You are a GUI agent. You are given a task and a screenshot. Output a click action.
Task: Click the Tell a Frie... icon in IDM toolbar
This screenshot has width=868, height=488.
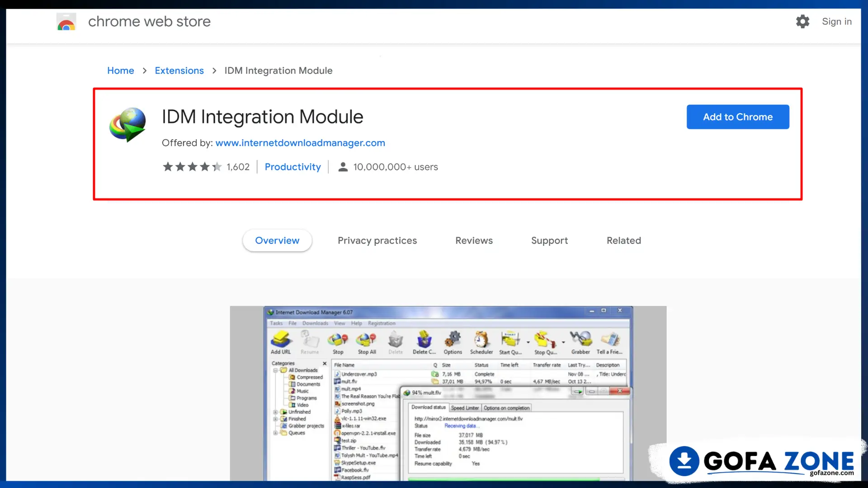pos(609,343)
